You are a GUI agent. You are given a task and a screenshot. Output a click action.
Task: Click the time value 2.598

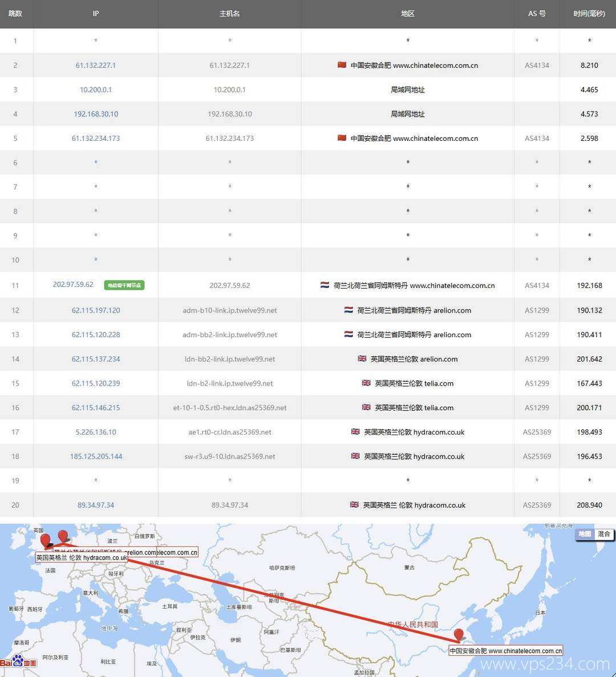pyautogui.click(x=589, y=138)
